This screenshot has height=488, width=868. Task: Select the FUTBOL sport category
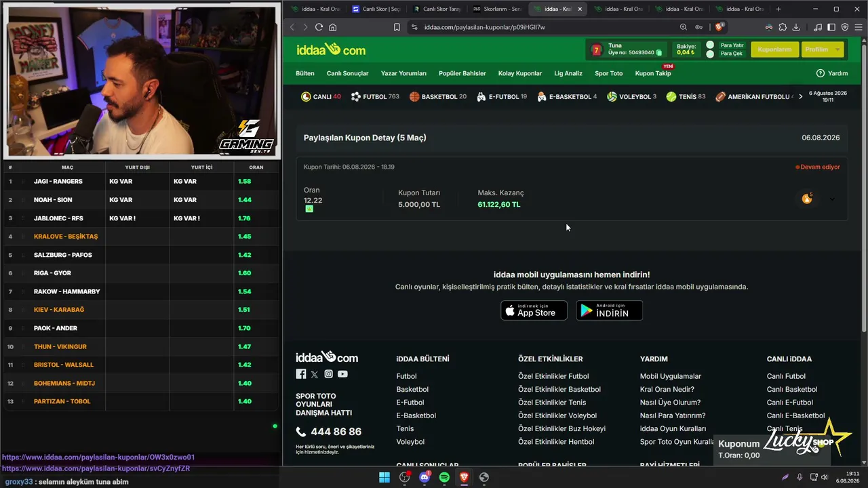(x=375, y=97)
